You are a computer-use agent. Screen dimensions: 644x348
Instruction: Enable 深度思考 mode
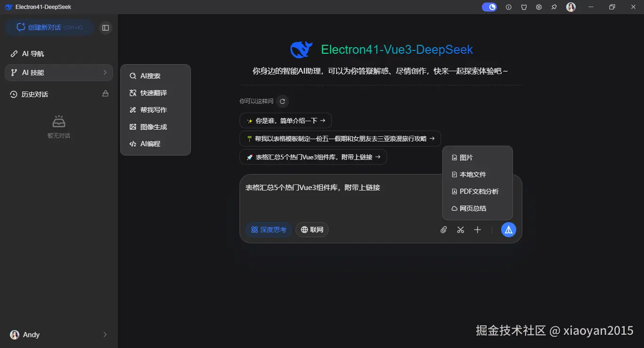[268, 230]
